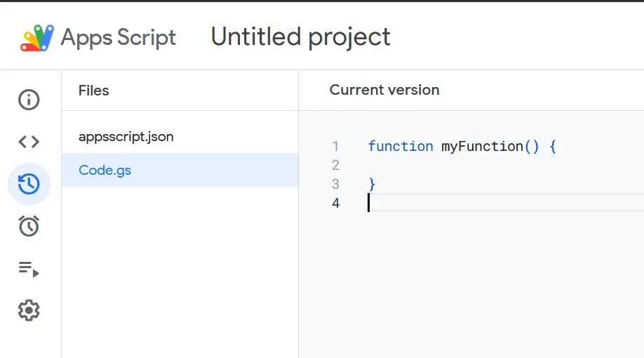Select the appsscript.json file
The image size is (644, 358).
[x=180, y=136]
